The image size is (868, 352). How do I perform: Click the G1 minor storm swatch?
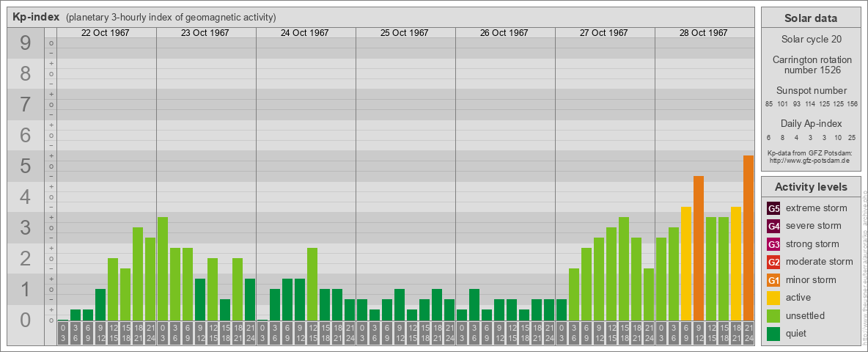click(773, 280)
